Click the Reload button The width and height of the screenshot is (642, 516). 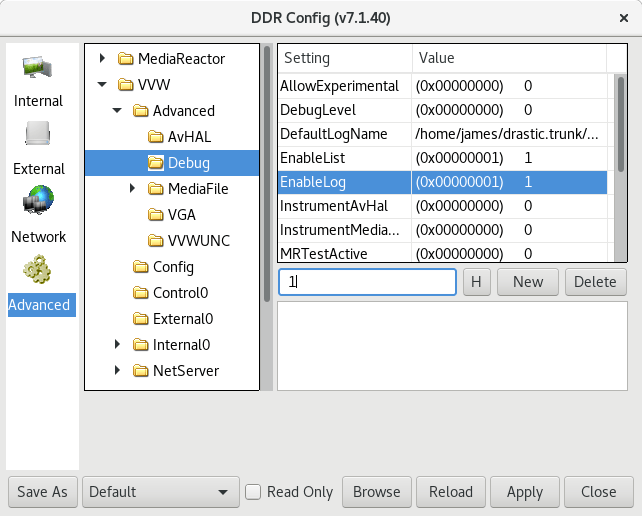tap(451, 492)
